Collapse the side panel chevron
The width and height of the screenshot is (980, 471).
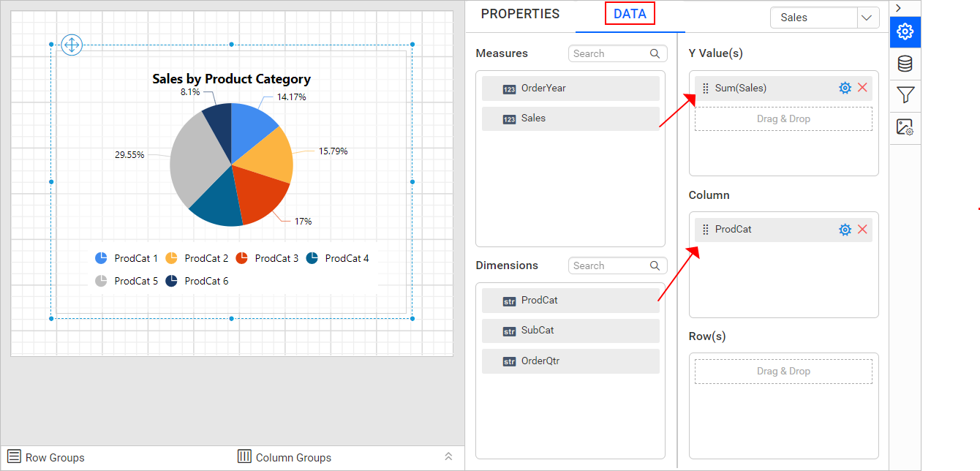898,7
